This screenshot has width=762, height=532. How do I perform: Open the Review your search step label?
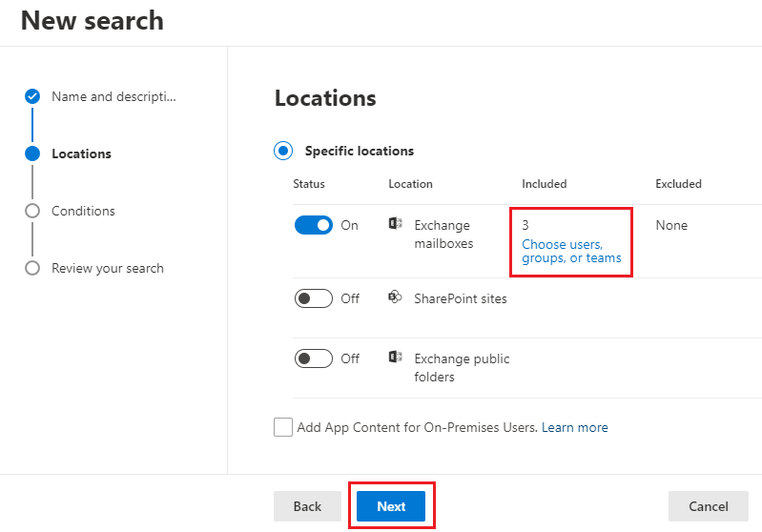108,268
